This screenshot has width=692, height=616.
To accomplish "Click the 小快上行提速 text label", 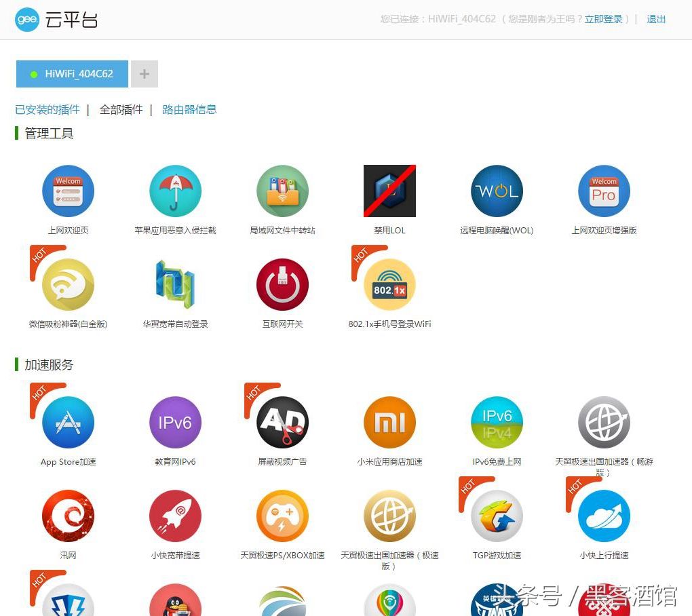I will tap(604, 555).
